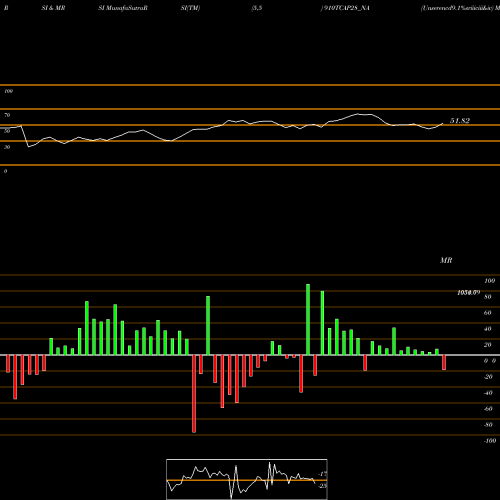Click the 1050.09 value label

point(468,293)
